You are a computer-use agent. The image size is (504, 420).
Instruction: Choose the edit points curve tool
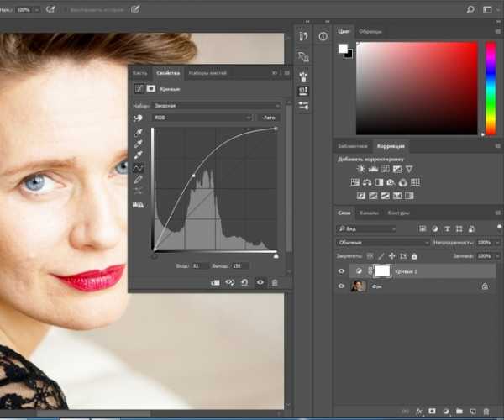[139, 168]
